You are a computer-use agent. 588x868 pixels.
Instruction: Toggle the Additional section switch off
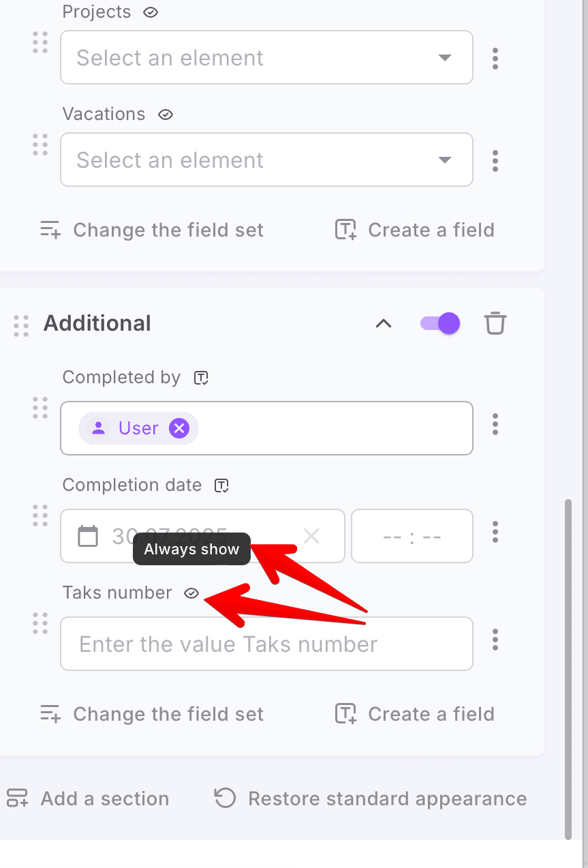pyautogui.click(x=440, y=323)
